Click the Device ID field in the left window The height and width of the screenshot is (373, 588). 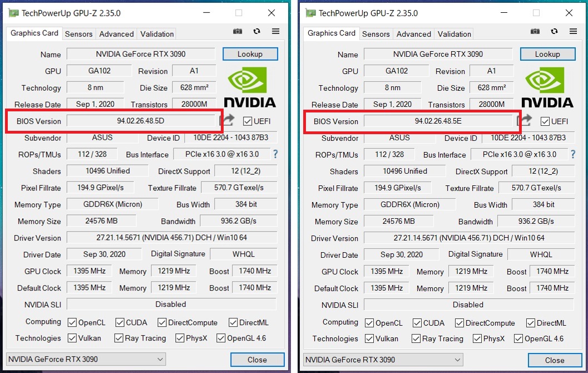(x=231, y=138)
